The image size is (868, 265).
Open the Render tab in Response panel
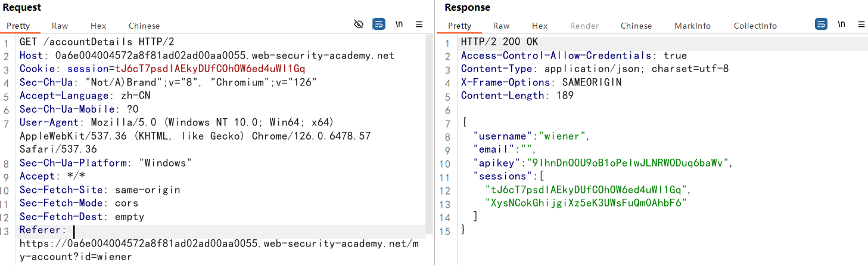(584, 26)
